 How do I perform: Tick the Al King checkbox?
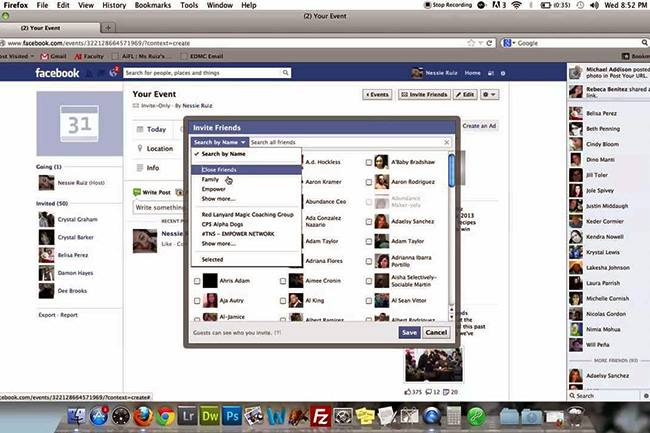[x=283, y=301]
